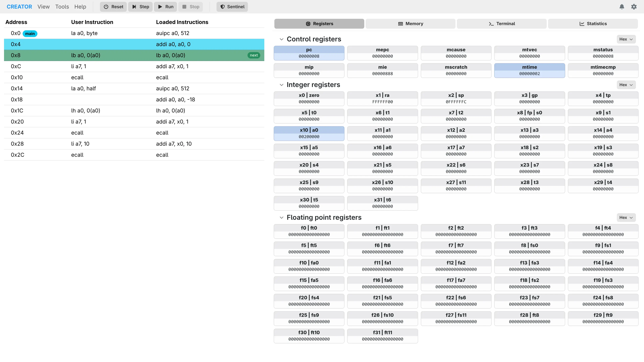
Task: Select the x2 | sp register
Action: (456, 98)
